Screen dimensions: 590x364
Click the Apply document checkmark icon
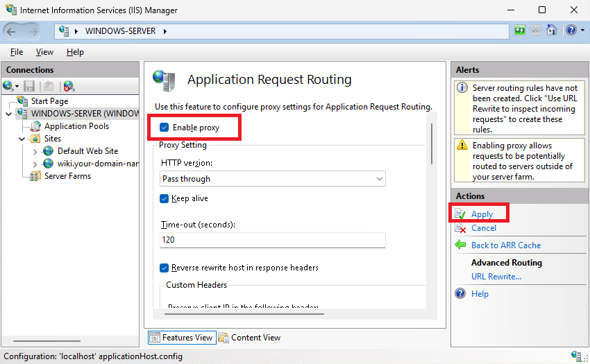(x=460, y=214)
